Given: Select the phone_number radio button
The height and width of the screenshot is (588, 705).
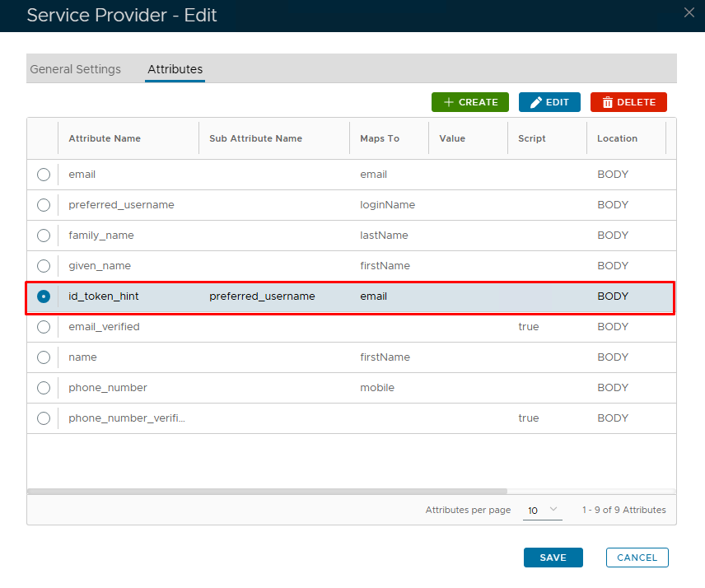Looking at the screenshot, I should [44, 388].
